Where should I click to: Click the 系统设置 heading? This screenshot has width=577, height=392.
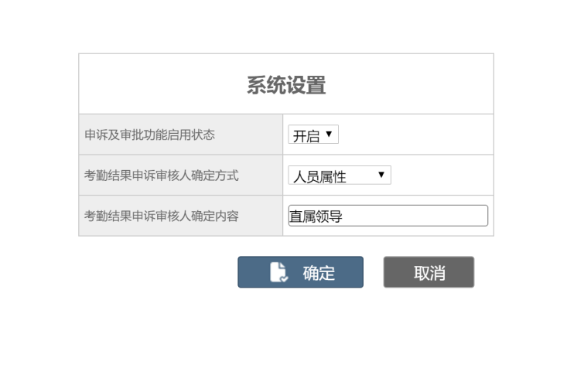pyautogui.click(x=286, y=85)
